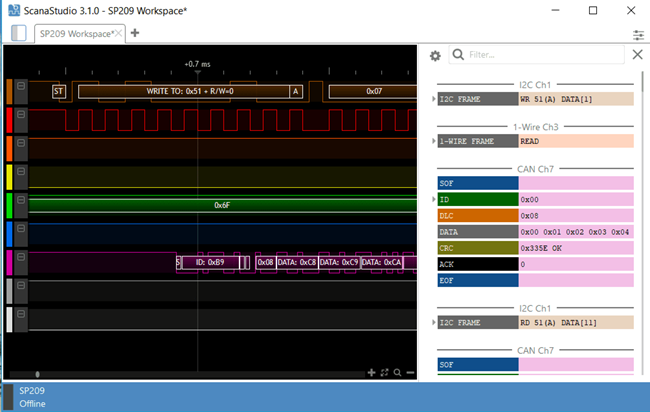Viewport: 650px width, 412px height.
Task: Click the zoom magnifier icon below waveforms
Action: pos(397,373)
